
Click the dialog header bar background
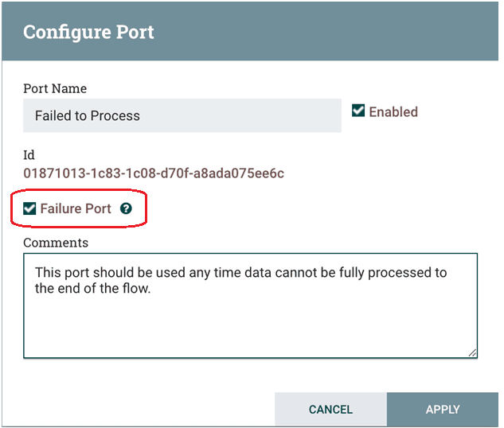coord(322,32)
